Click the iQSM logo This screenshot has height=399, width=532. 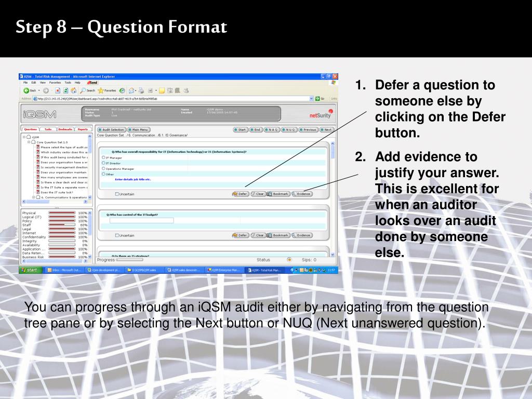point(39,114)
